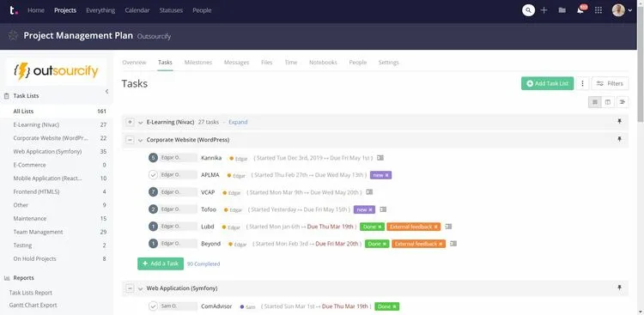
Task: Open the user menu arrow beside avatar
Action: [x=630, y=10]
